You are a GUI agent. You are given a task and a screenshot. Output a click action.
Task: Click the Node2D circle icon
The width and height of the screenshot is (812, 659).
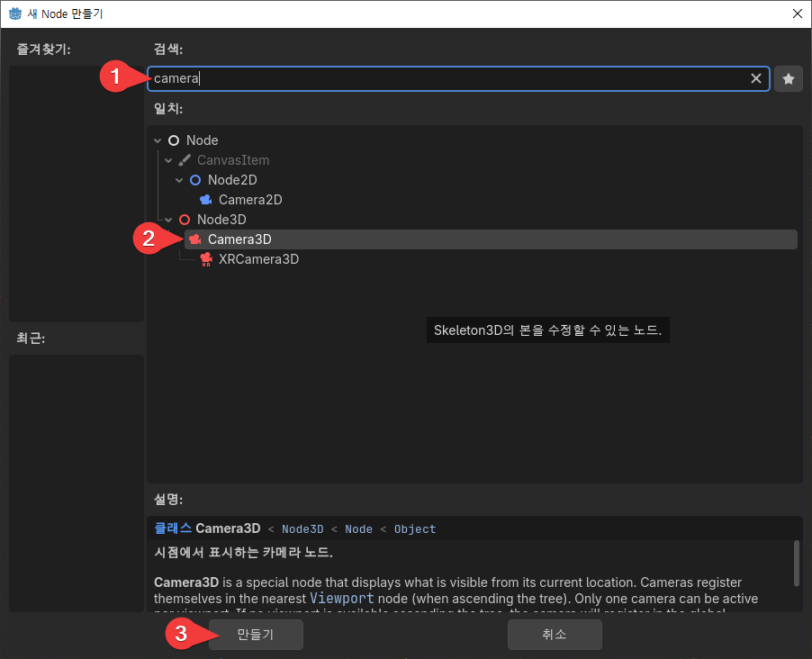[x=195, y=180]
